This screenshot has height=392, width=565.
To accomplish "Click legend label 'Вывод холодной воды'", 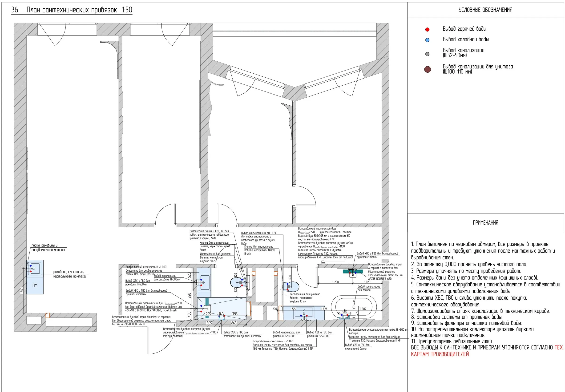I will pos(465,39).
